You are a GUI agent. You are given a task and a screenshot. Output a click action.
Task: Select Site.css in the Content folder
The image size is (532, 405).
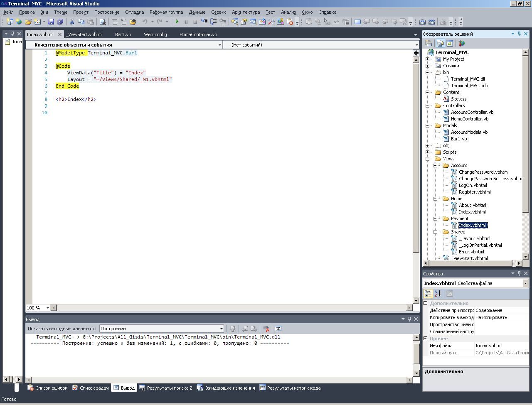click(458, 99)
